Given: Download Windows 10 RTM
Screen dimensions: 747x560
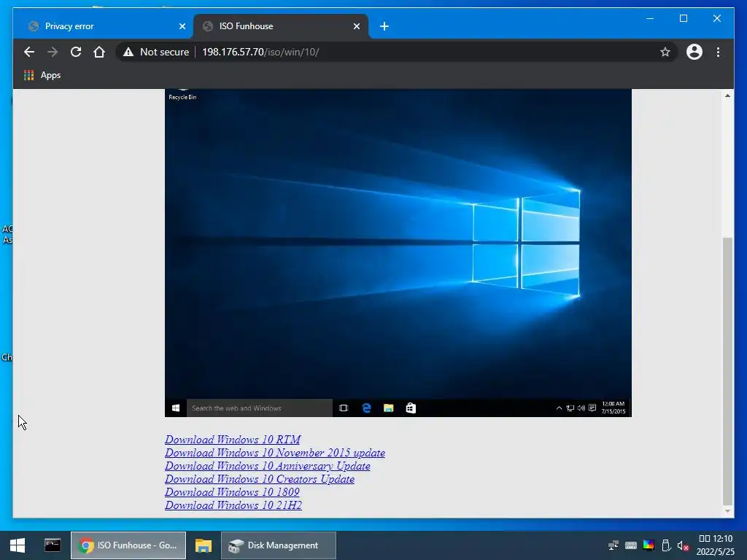Looking at the screenshot, I should [x=233, y=440].
